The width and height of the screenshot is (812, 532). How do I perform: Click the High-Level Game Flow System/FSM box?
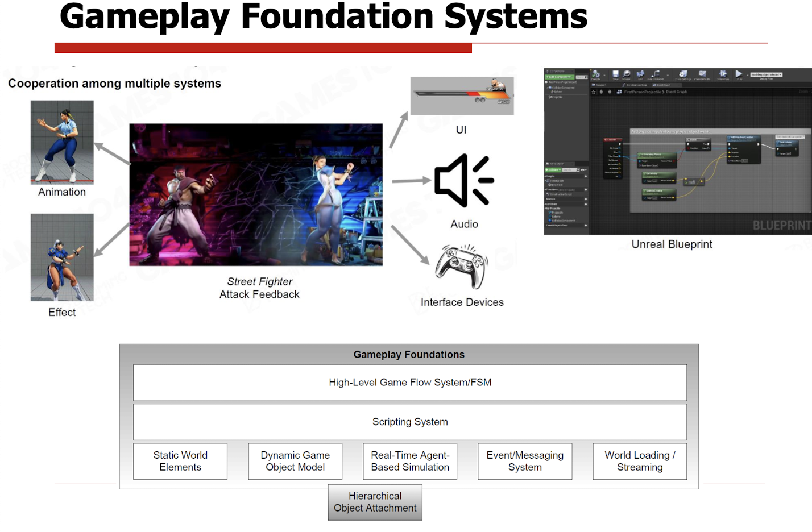[x=410, y=383]
